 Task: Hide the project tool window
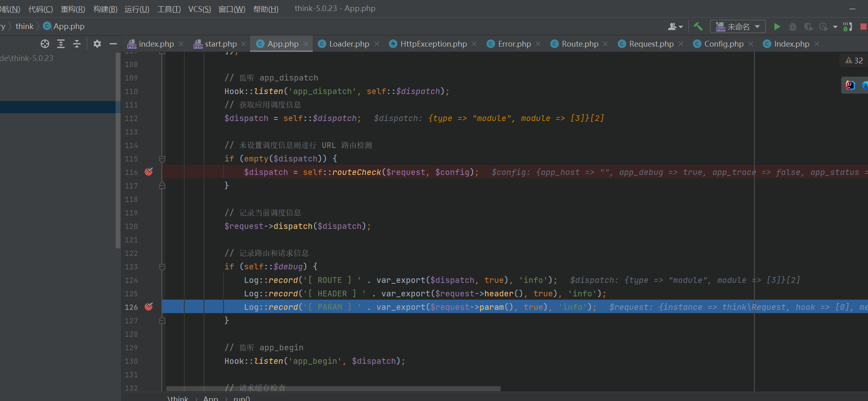coord(113,44)
